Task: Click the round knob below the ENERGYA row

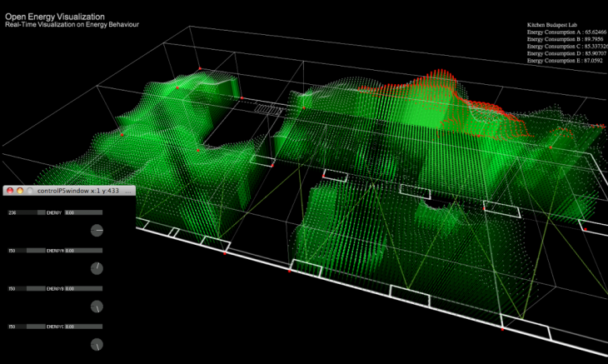Action: [97, 267]
